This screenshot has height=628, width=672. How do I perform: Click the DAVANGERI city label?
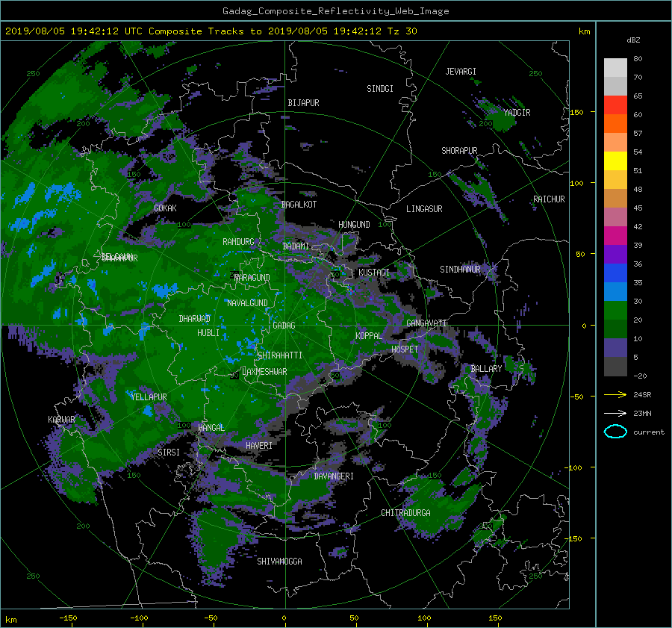click(334, 476)
